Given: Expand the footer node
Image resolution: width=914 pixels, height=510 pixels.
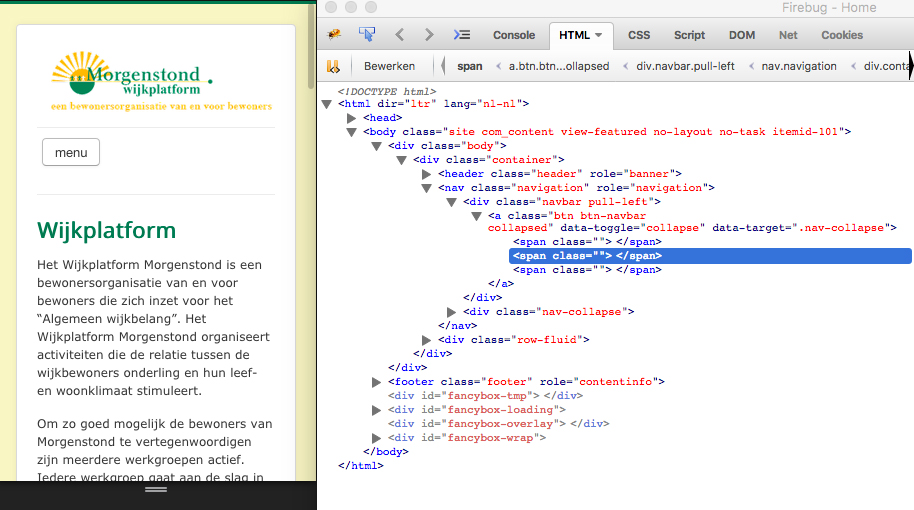Looking at the screenshot, I should (377, 382).
